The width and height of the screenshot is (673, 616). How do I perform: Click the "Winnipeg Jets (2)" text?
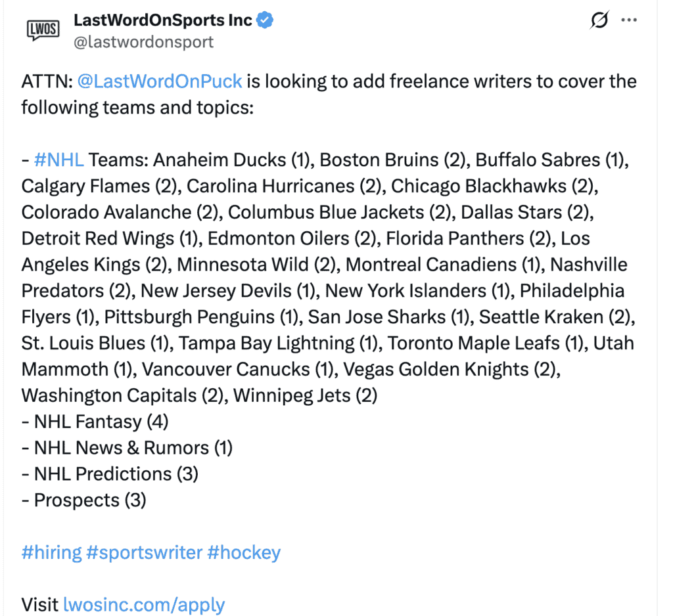[305, 395]
